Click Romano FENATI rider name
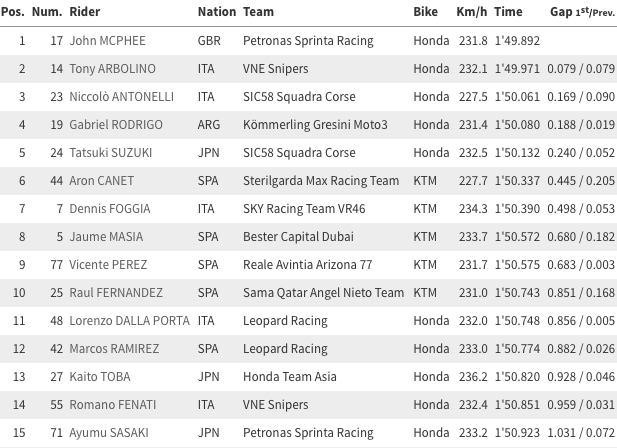Image resolution: width=617 pixels, height=448 pixels. tap(113, 404)
